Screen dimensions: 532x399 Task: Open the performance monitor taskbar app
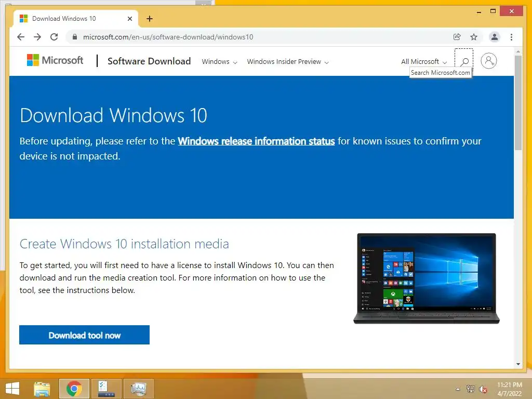139,389
